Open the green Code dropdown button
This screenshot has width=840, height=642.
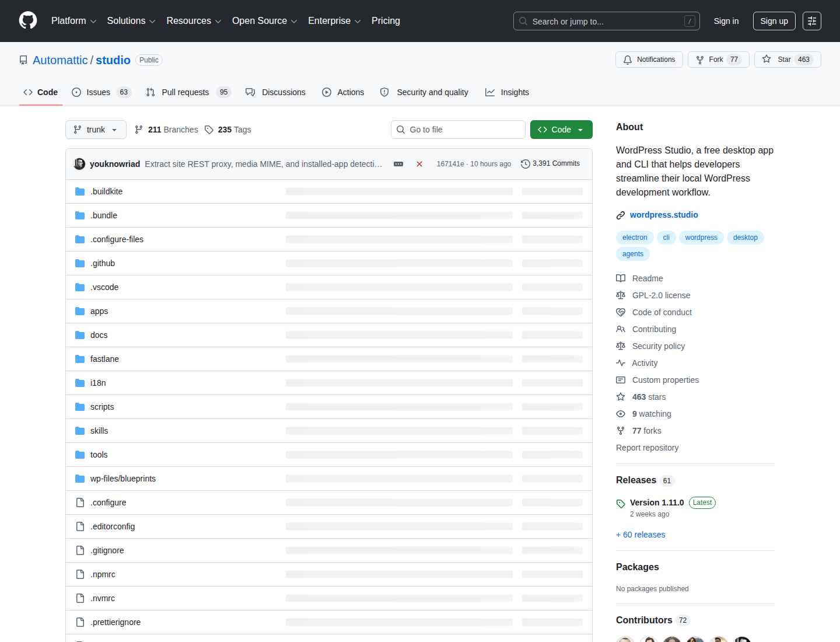561,130
